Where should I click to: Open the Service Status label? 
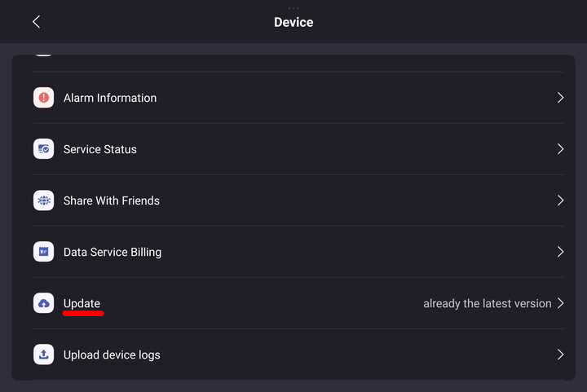100,149
